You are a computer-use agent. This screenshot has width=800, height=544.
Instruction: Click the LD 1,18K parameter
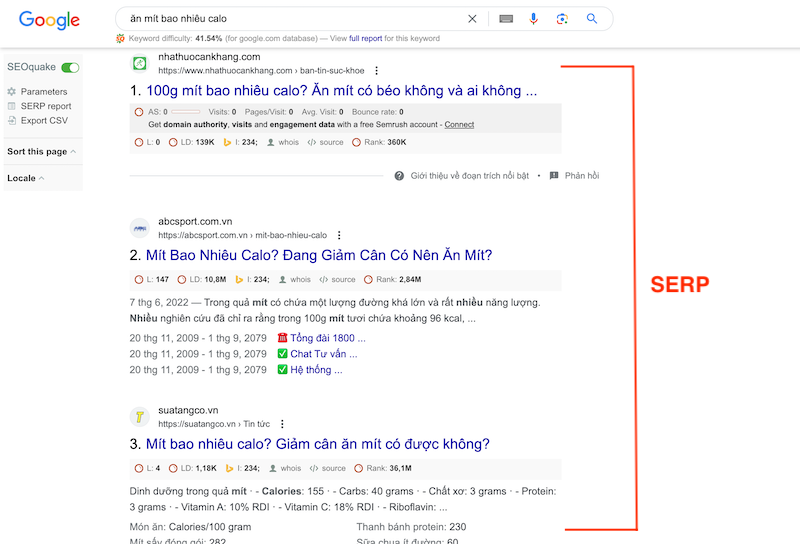192,468
